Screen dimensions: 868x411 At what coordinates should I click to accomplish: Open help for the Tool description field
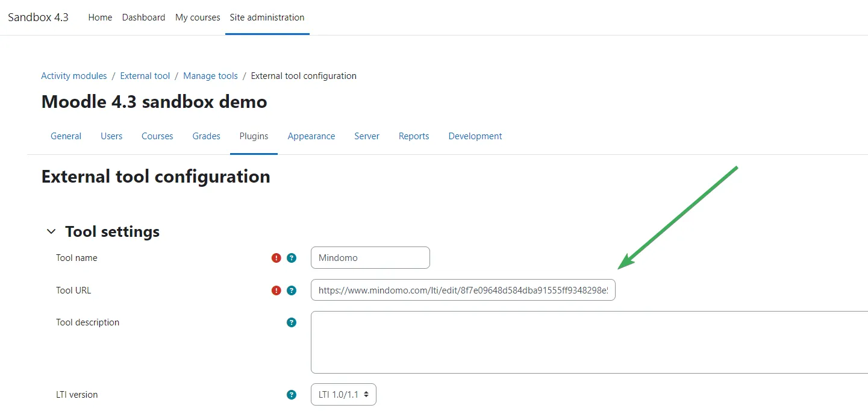click(292, 322)
